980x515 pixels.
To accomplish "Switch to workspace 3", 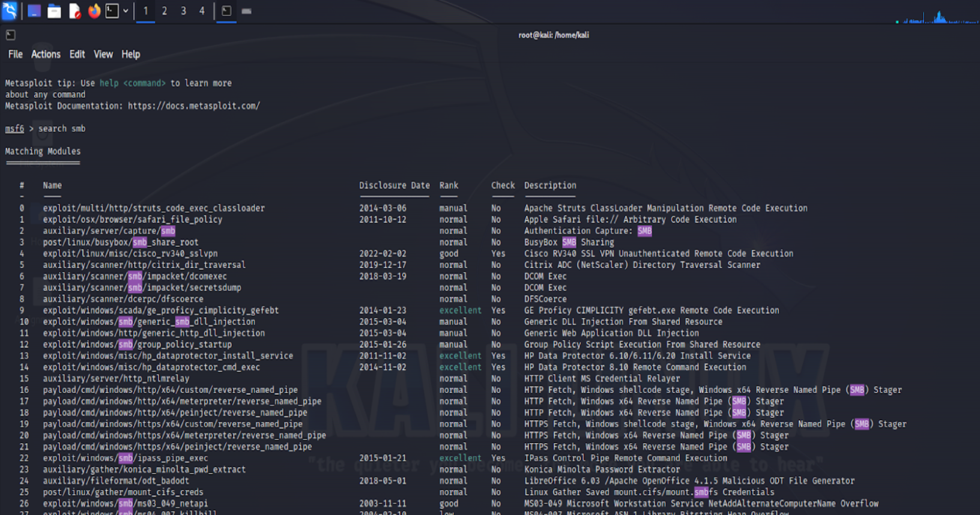I will tap(183, 11).
